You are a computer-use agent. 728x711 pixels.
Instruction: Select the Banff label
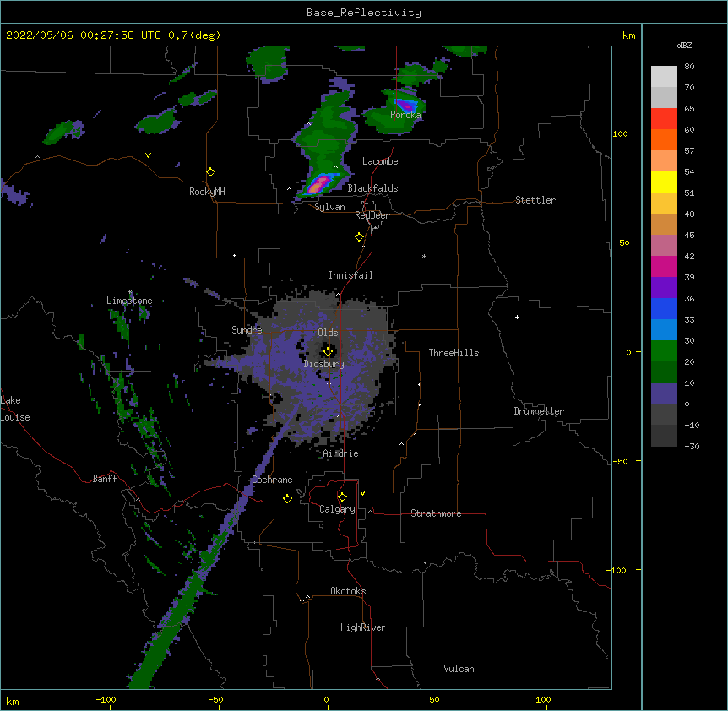click(105, 479)
